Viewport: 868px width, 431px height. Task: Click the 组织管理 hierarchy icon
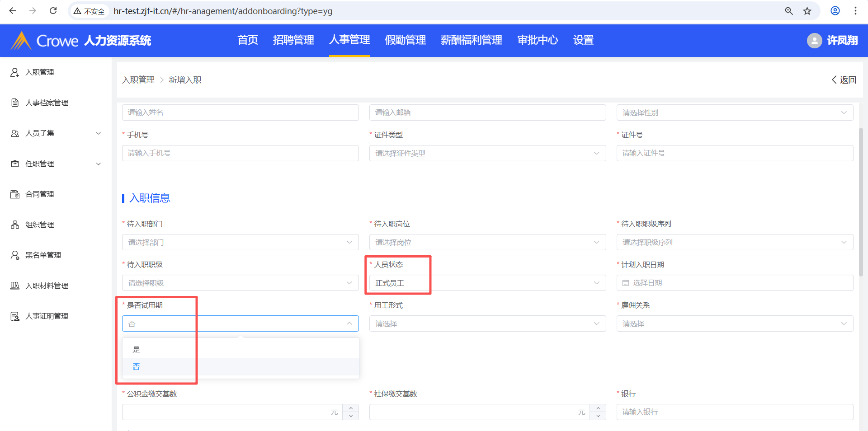click(x=15, y=225)
